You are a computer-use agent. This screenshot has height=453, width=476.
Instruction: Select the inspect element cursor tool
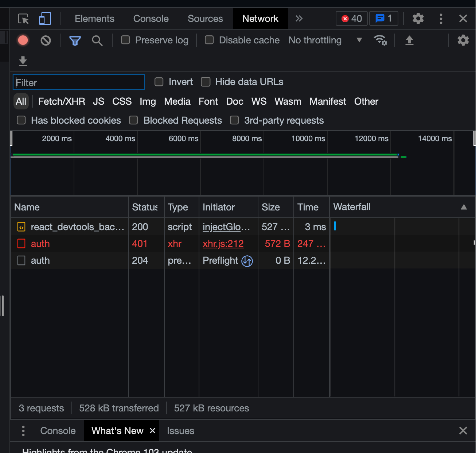[x=23, y=19]
